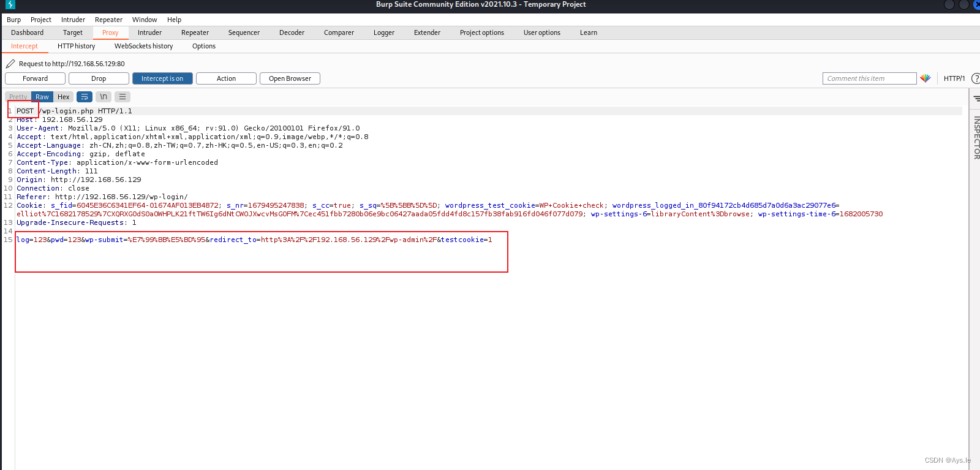Open the Decoder tab
The width and height of the screenshot is (980, 470).
pos(292,32)
